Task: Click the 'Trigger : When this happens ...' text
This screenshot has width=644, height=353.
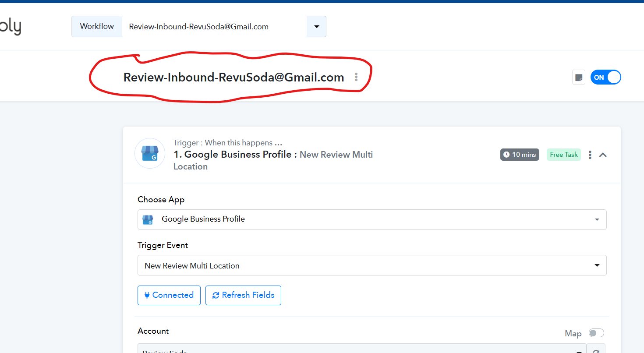Action: pos(228,143)
